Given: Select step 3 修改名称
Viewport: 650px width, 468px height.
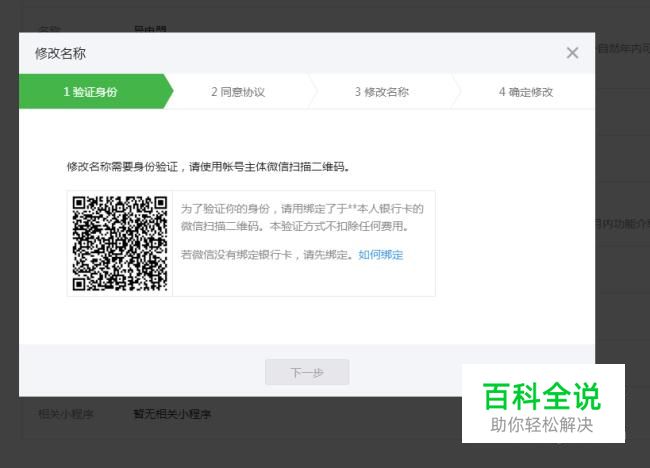Looking at the screenshot, I should 382,92.
